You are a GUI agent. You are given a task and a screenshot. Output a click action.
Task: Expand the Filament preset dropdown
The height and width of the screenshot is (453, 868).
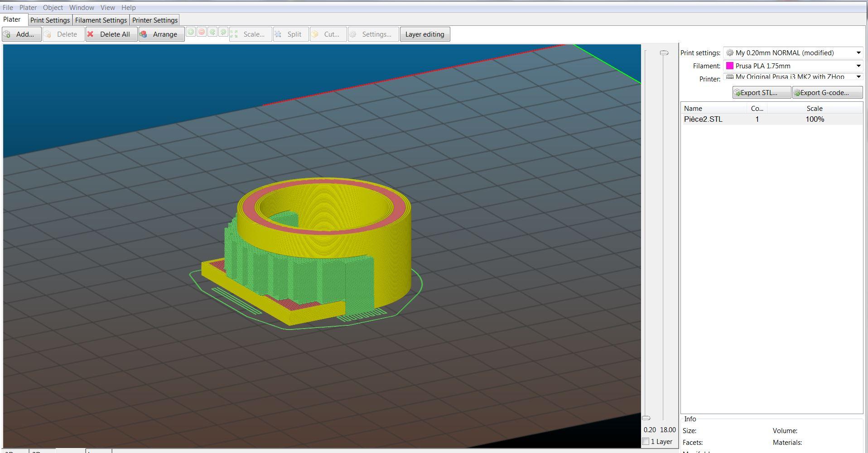(793, 66)
